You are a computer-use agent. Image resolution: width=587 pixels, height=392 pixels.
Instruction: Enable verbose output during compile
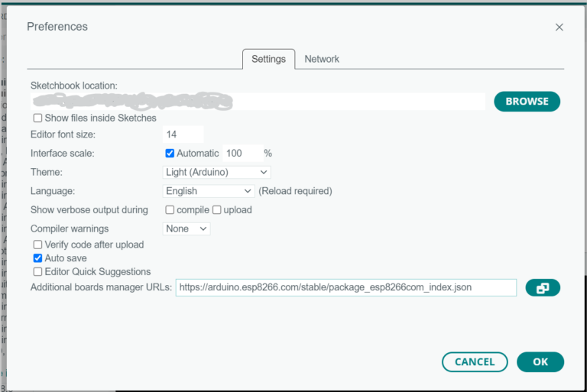point(170,210)
